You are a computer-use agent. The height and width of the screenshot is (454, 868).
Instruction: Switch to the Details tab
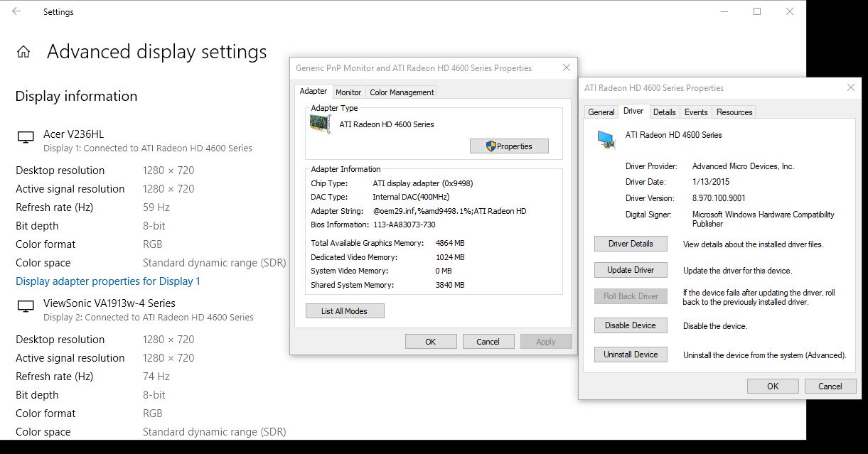click(x=665, y=112)
